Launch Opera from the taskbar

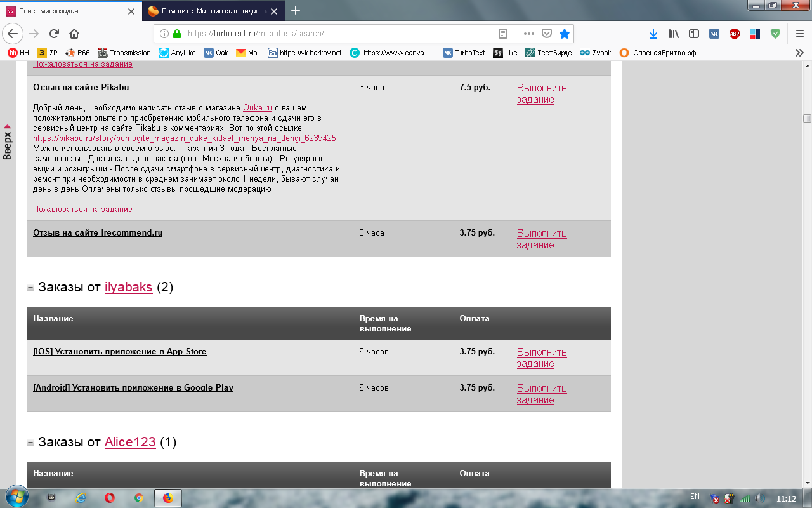pos(110,498)
